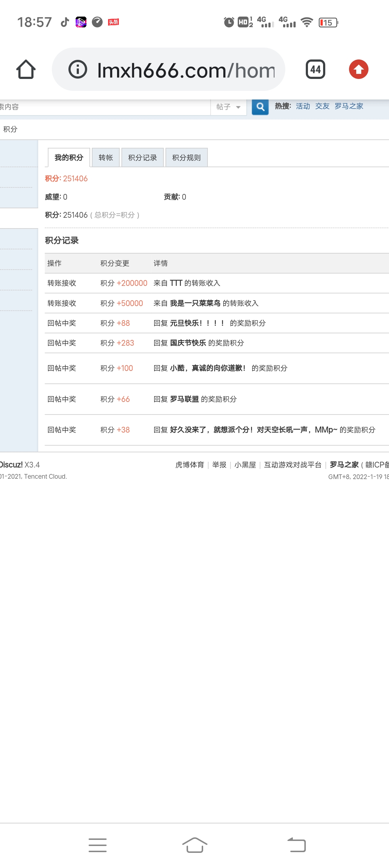Click orange 积分: 251406 total
Viewport: 389px width, 868px height.
66,179
